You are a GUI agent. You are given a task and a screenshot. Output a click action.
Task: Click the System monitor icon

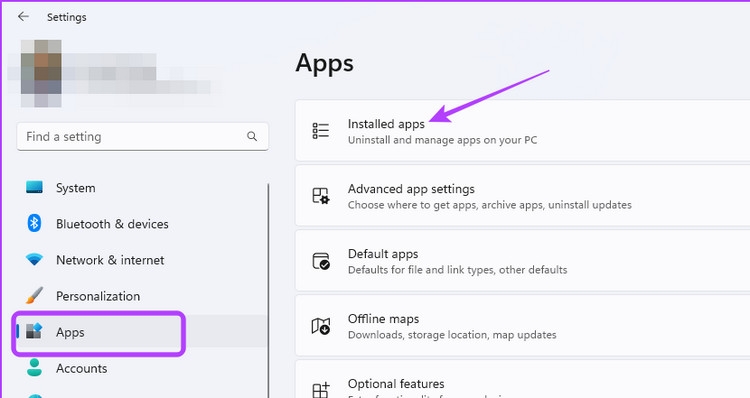[34, 187]
